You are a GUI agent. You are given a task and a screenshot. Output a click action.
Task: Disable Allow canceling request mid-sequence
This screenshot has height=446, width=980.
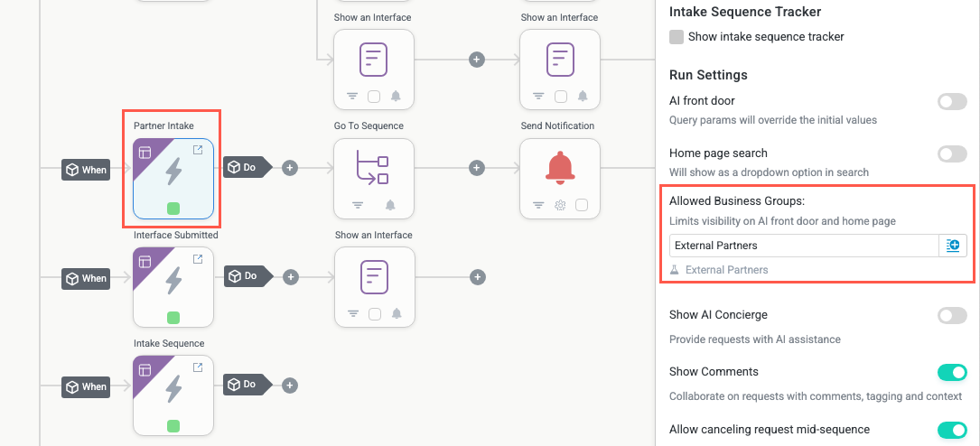[x=952, y=430]
